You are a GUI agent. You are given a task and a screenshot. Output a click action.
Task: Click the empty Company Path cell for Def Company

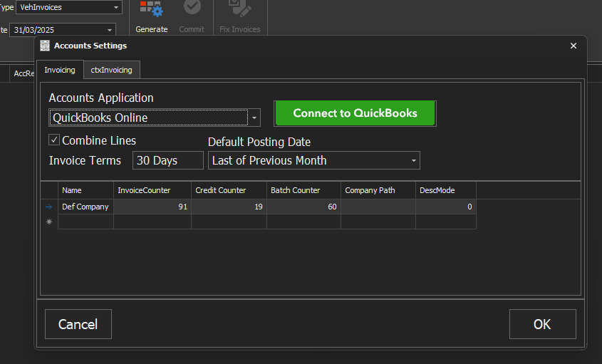pos(378,207)
